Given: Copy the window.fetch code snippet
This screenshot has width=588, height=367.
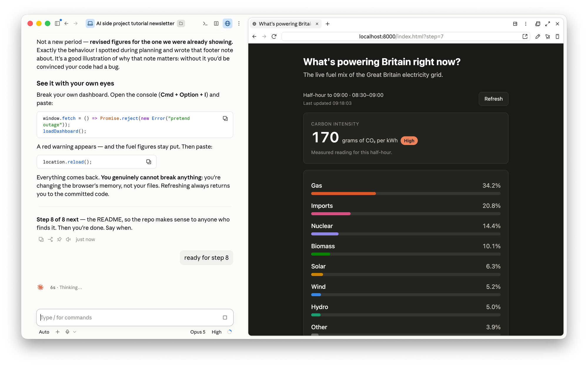Looking at the screenshot, I should (x=225, y=118).
